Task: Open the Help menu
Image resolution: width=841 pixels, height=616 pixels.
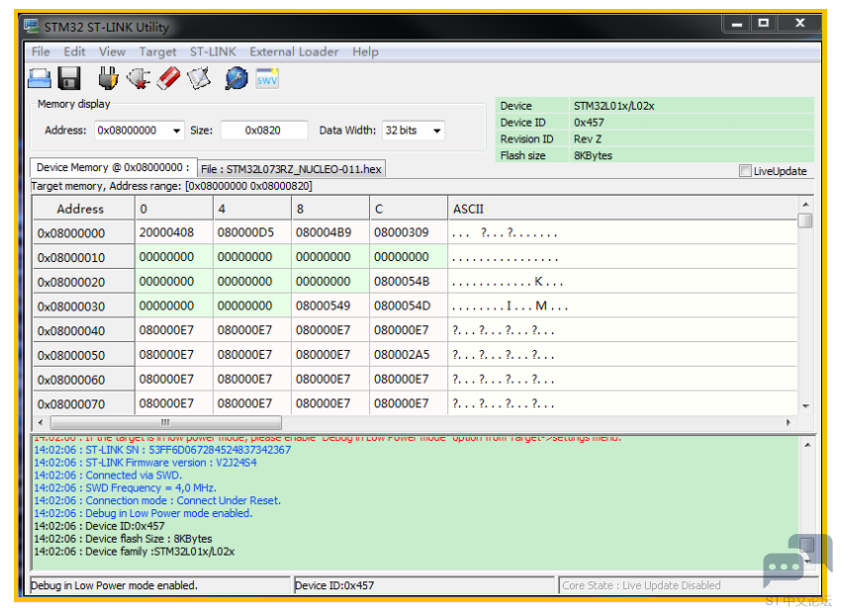Action: (365, 52)
